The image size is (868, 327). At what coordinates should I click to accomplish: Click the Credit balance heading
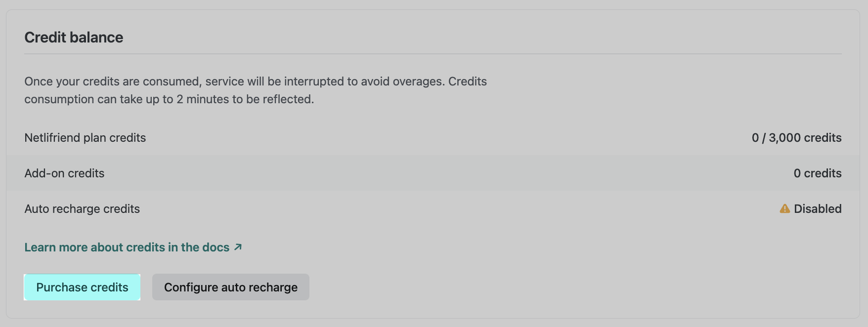coord(74,37)
